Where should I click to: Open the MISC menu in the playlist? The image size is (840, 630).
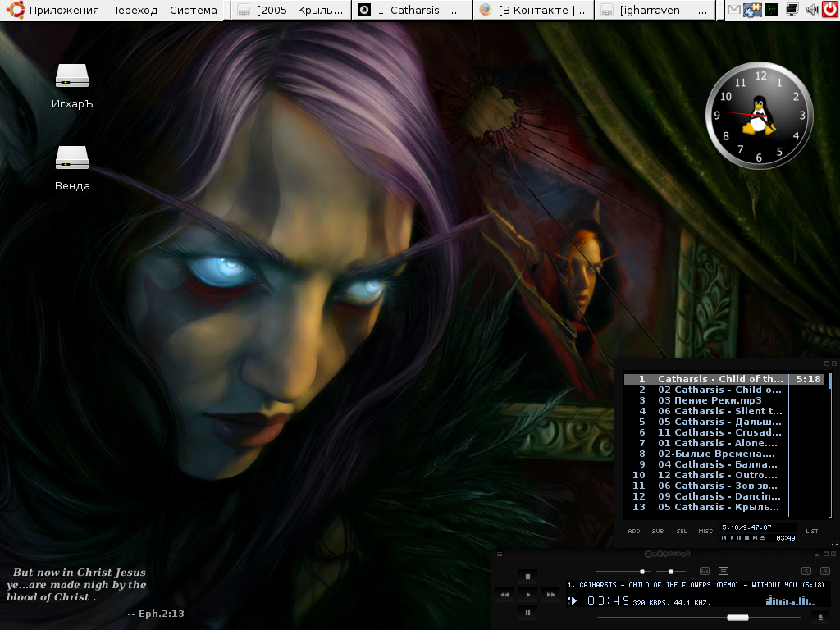pyautogui.click(x=705, y=532)
